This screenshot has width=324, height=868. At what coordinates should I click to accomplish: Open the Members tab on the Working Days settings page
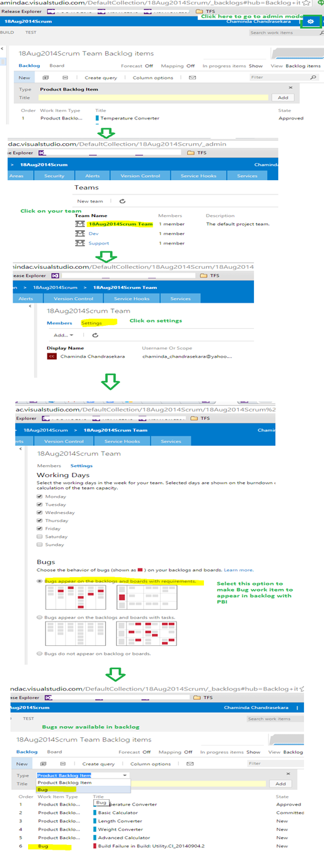[x=49, y=465]
